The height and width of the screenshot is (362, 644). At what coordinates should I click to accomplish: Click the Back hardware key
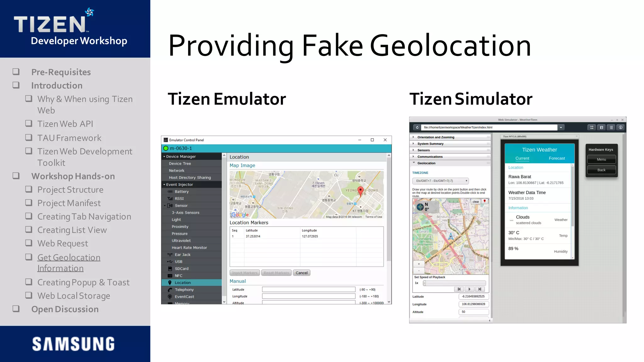coord(602,170)
